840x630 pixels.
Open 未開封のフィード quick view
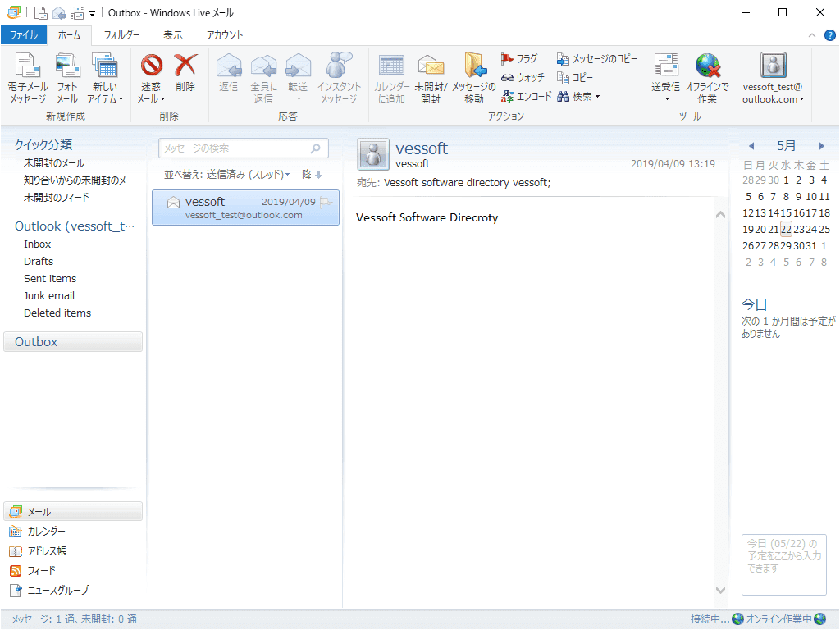[x=57, y=197]
